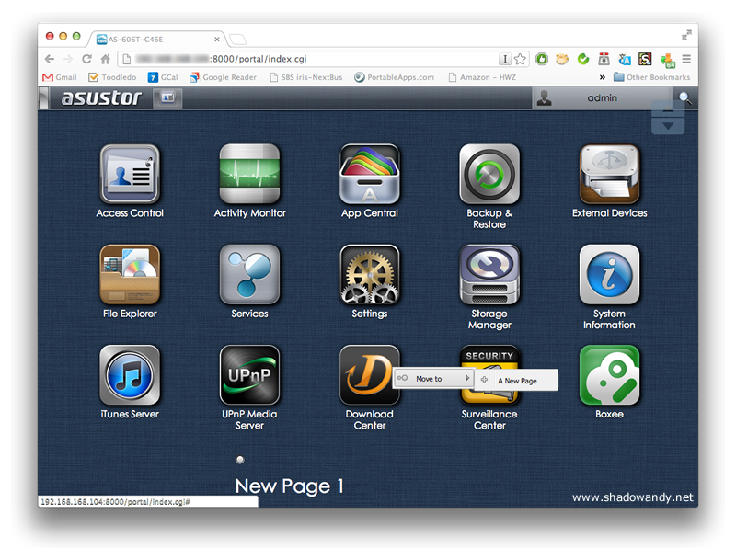Show hidden bookmarks with chevron
Screen dimensions: 736x560
click(603, 77)
